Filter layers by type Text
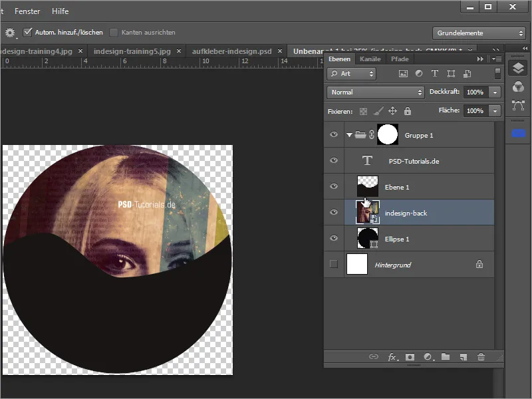532x399 pixels. 435,73
